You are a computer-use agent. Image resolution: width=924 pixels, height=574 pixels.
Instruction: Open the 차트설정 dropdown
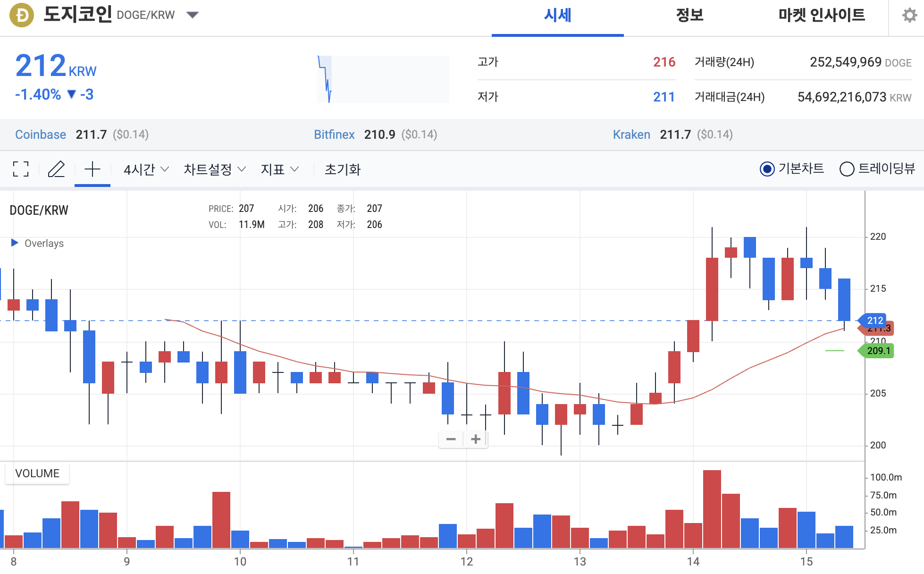(x=213, y=169)
